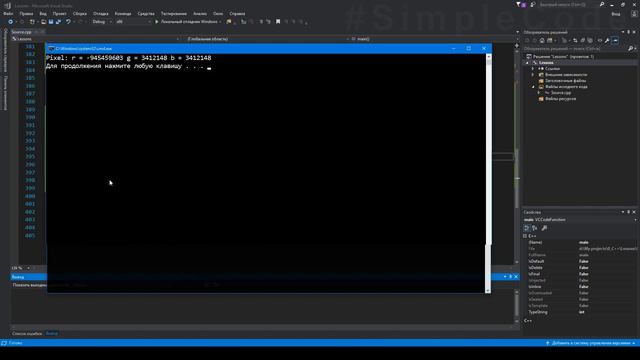
Task: Select the TypeString property row
Action: (582, 312)
